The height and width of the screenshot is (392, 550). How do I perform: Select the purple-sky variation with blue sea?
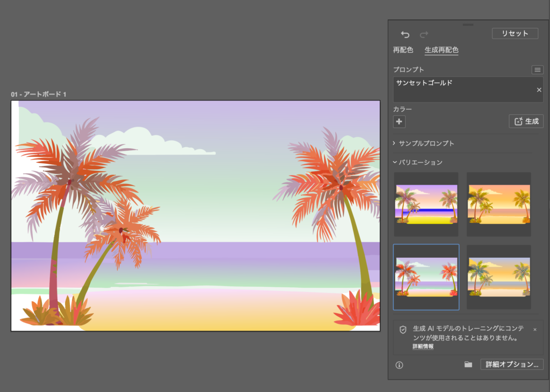[426, 204]
